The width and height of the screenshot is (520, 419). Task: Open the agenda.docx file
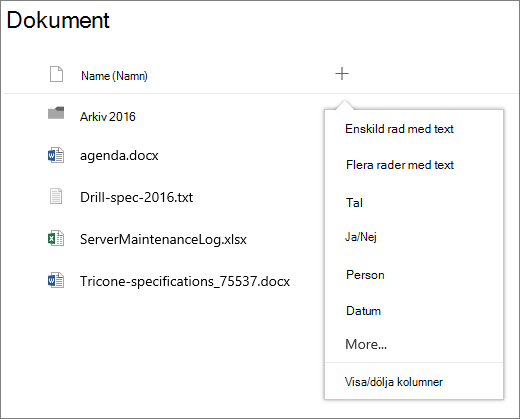tap(119, 156)
